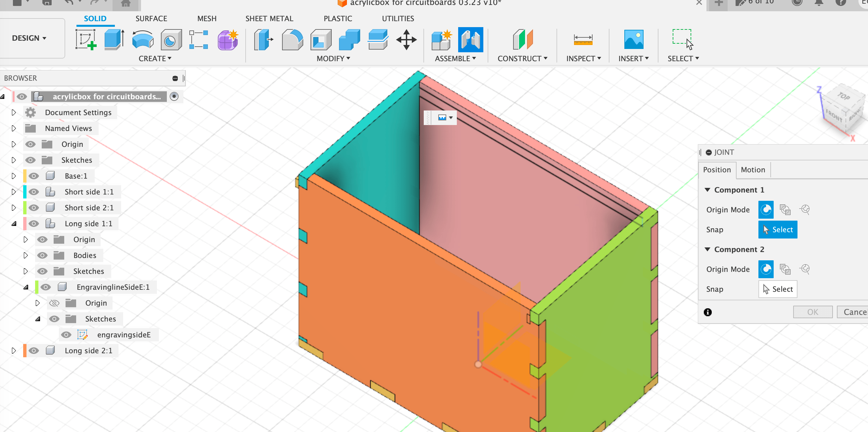The height and width of the screenshot is (432, 868).
Task: Click the Measure ruler icon
Action: [x=583, y=39]
